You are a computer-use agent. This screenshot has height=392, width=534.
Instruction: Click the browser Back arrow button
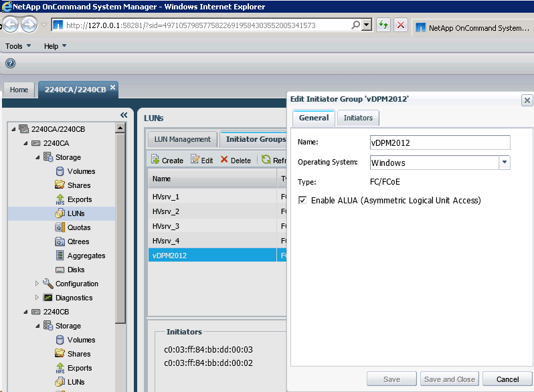point(10,25)
